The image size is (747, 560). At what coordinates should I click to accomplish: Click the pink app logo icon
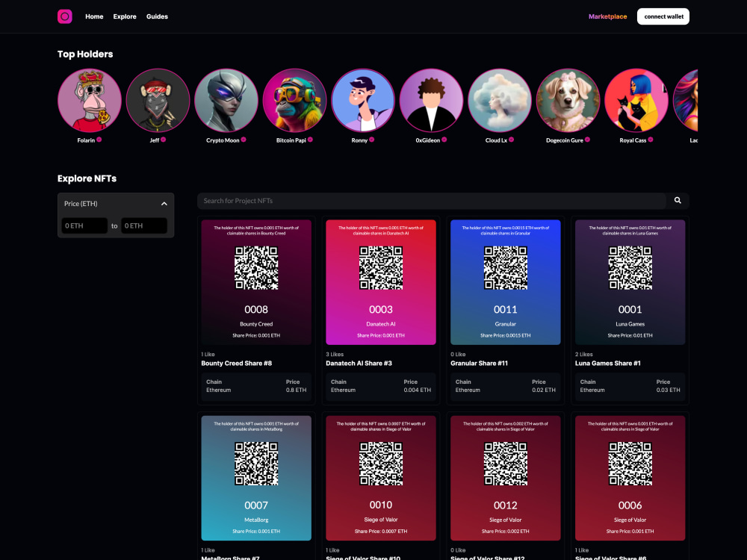point(64,16)
